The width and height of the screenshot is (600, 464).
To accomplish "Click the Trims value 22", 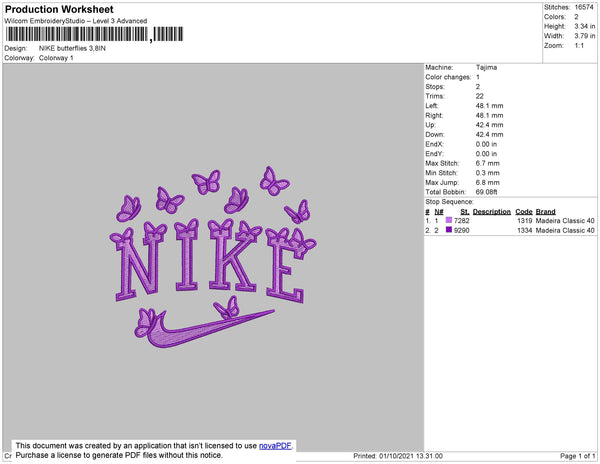I will [x=479, y=96].
